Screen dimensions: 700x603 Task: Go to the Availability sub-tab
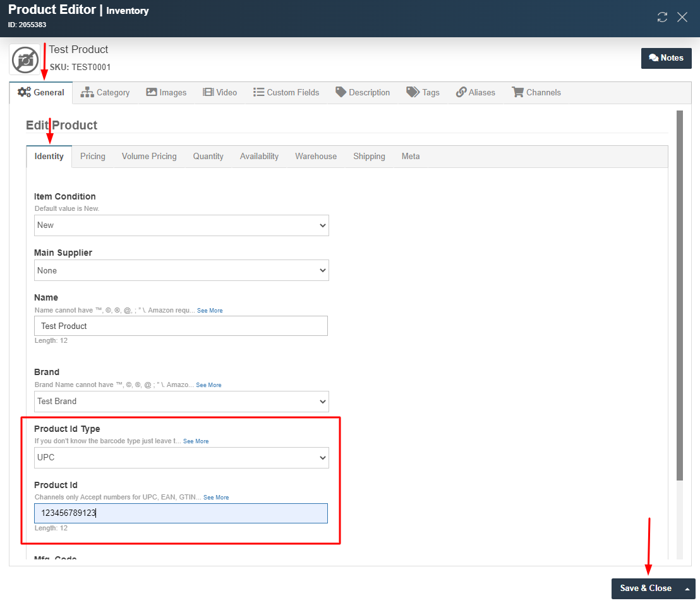(260, 157)
